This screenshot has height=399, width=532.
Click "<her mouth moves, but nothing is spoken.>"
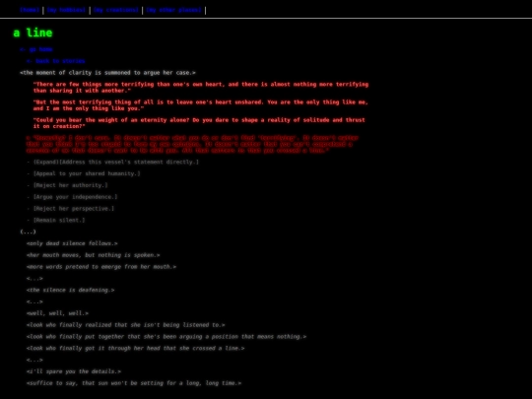93,255
